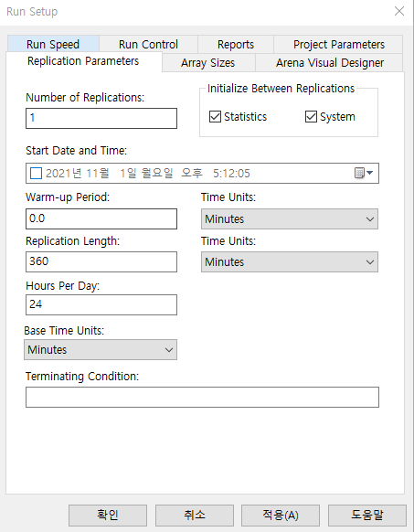Image resolution: width=414 pixels, height=532 pixels.
Task: Click the 오후 AM/PM part of the date
Action: pyautogui.click(x=192, y=173)
